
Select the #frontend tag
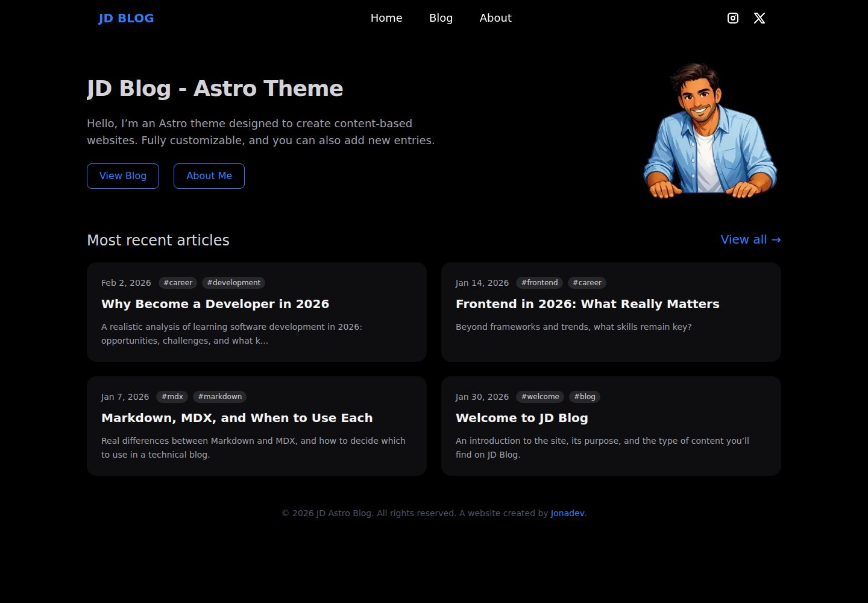(539, 283)
